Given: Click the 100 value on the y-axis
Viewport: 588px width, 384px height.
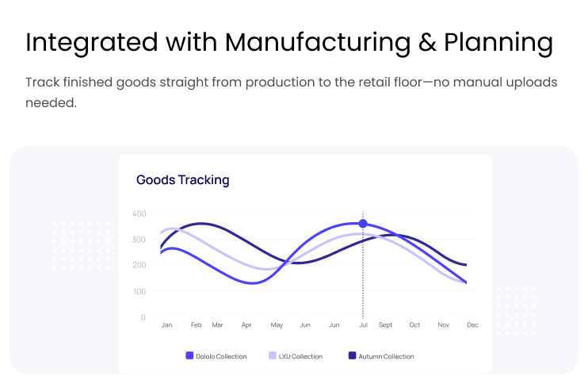Looking at the screenshot, I should point(139,291).
